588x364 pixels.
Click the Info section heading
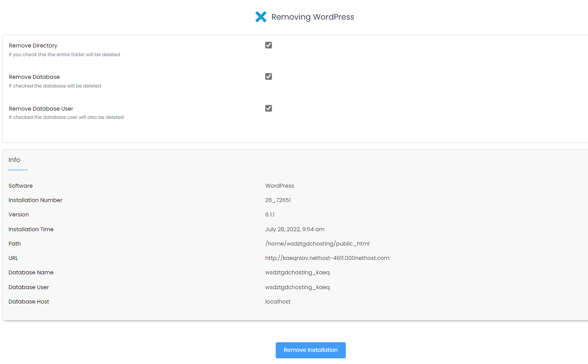14,160
